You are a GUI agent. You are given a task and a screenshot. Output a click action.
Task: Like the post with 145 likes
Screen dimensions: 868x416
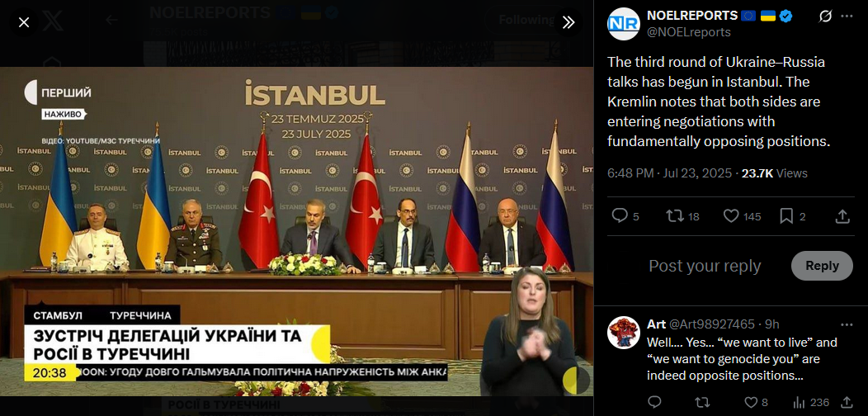point(743,216)
